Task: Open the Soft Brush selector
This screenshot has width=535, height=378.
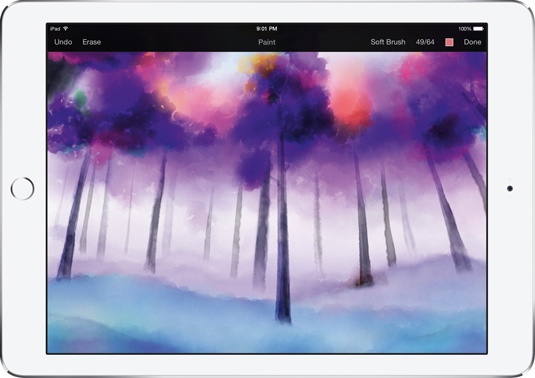Action: [x=388, y=42]
